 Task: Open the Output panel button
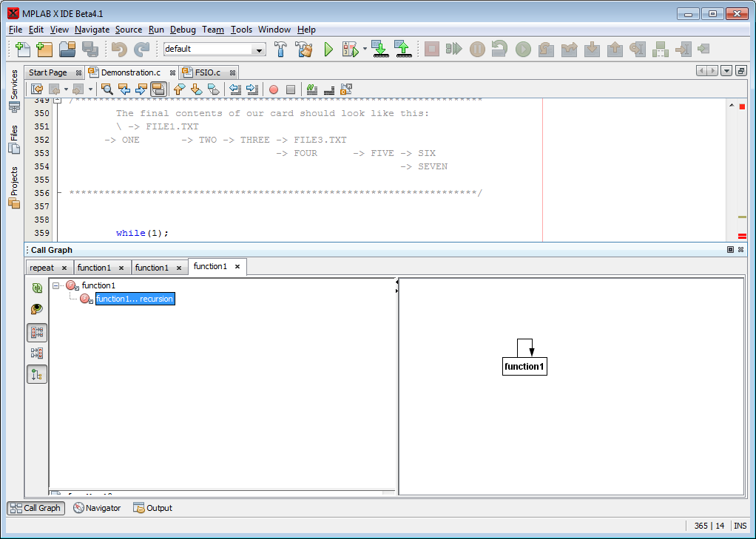point(152,508)
